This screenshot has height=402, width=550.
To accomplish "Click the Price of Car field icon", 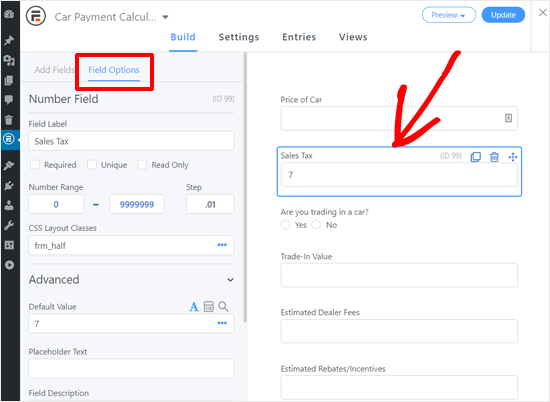I will [508, 118].
